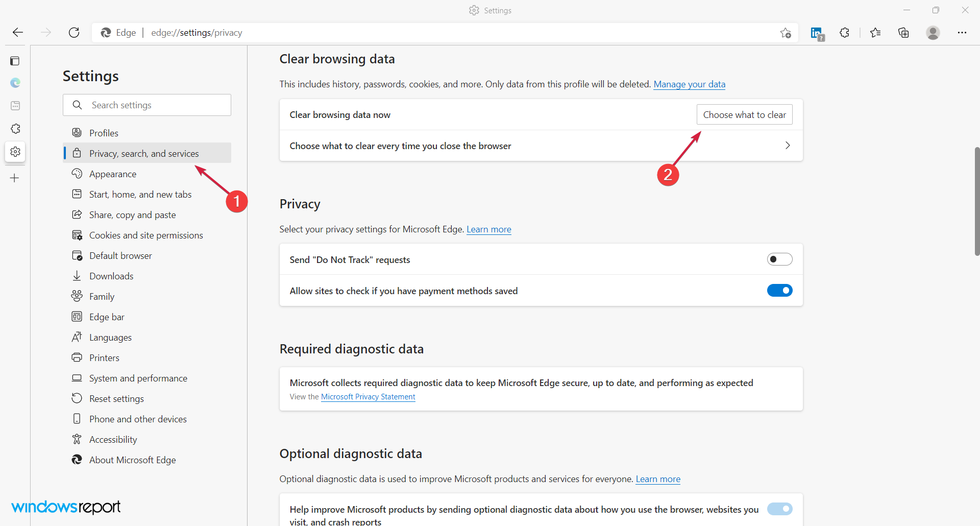Image resolution: width=980 pixels, height=526 pixels.
Task: Click the Search settings input field
Action: pos(153,105)
